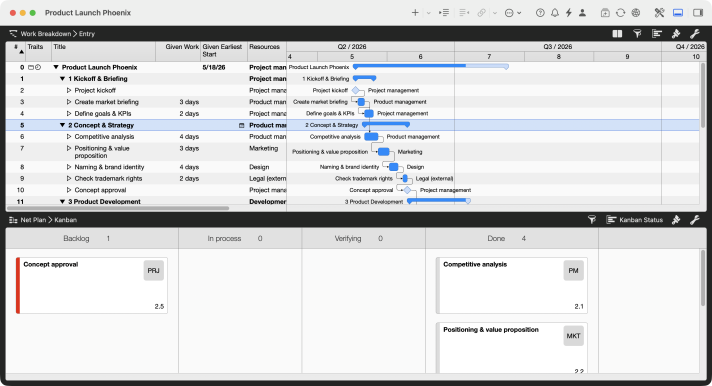Click the question mark Help icon
Image resolution: width=712 pixels, height=386 pixels.
point(540,13)
